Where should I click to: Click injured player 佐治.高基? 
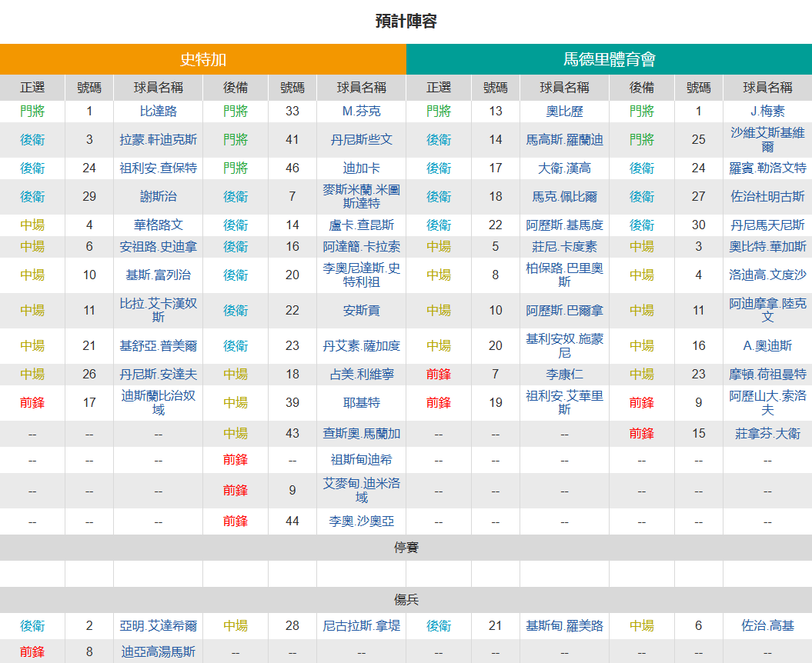(767, 626)
